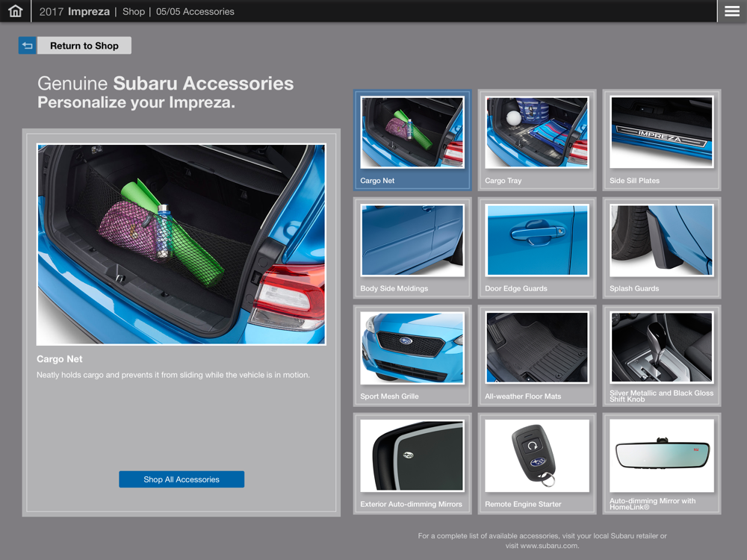
Task: Tap the large Cargo Net preview image
Action: [182, 244]
